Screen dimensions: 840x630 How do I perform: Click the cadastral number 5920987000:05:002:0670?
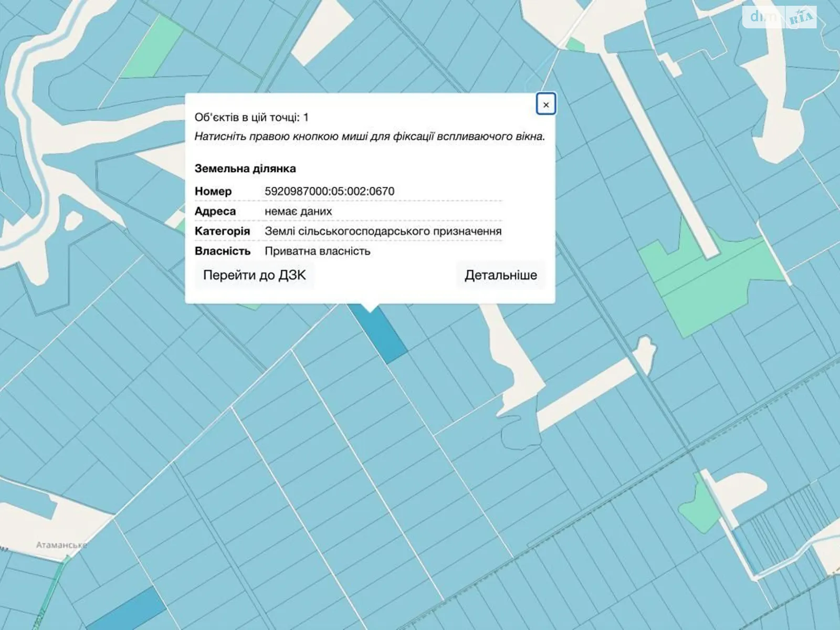tap(329, 191)
